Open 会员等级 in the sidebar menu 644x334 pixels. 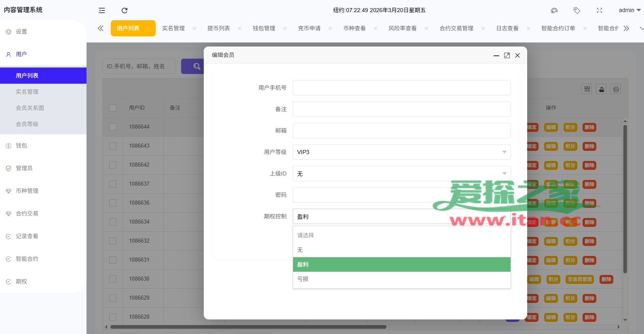[x=27, y=124]
